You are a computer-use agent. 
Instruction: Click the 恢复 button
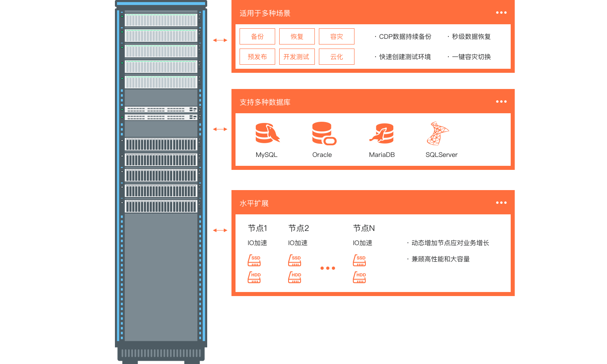click(x=297, y=36)
